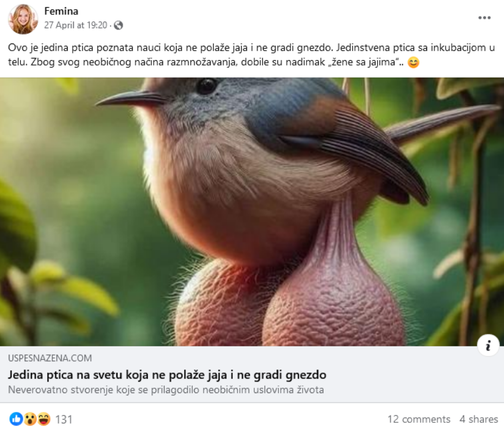
Task: Open the article headline about the bird
Action: [x=167, y=375]
